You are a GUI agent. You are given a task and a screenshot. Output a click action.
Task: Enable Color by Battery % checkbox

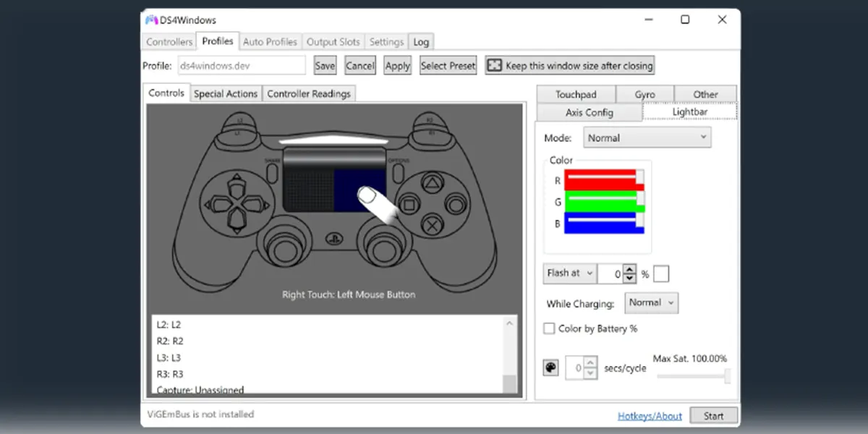pos(549,328)
